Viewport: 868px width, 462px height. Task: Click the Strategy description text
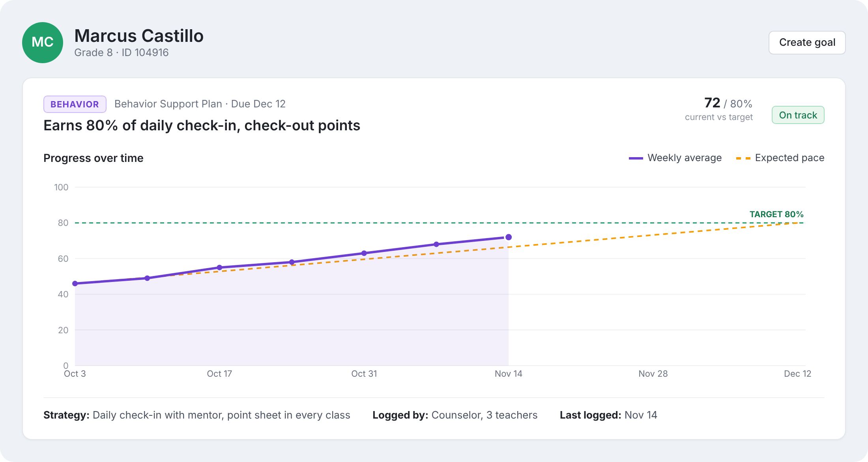tap(197, 415)
